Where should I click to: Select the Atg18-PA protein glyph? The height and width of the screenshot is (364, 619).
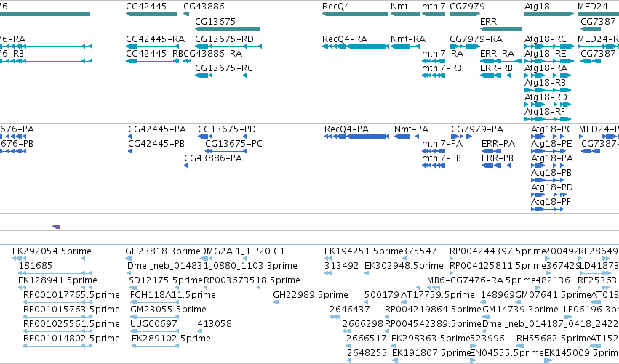click(548, 166)
